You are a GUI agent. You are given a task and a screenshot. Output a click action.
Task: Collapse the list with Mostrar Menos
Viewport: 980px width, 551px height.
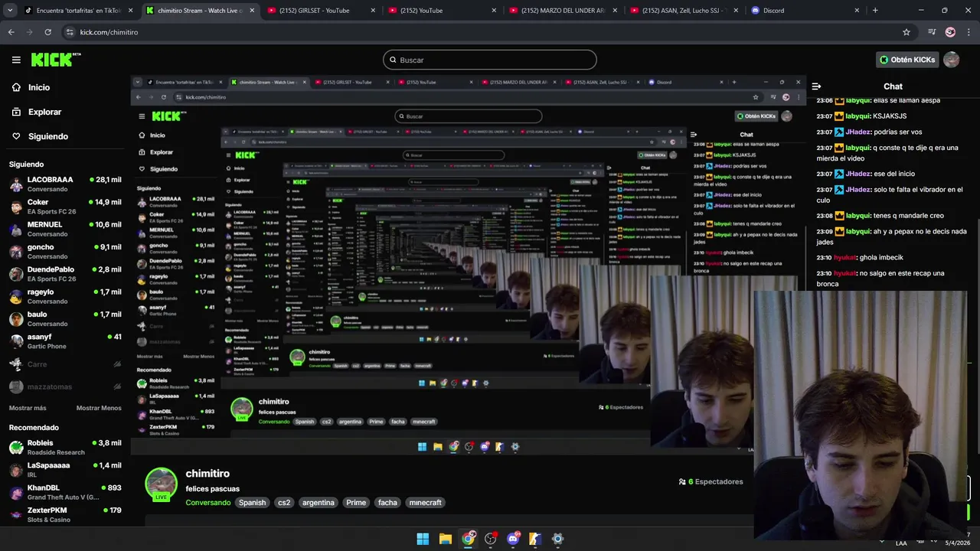click(99, 408)
